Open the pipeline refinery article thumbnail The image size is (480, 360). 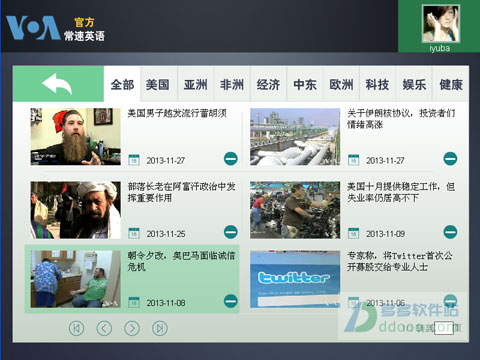click(x=295, y=137)
